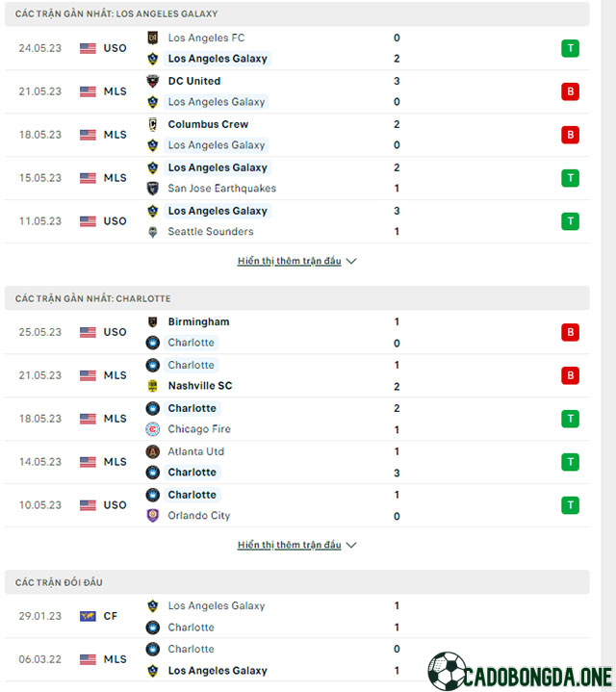Expand more matches under Los Angeles Galaxy
Screen dimensions: 616x692
(x=290, y=261)
